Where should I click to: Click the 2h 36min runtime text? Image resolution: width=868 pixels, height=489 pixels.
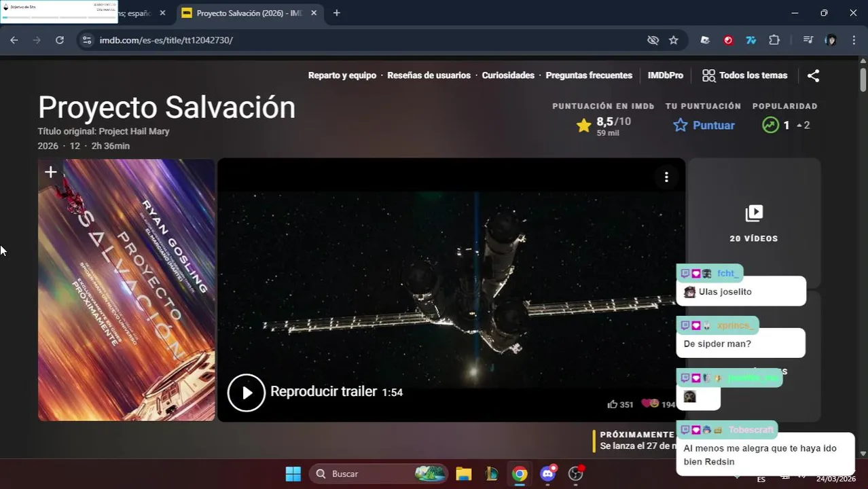(110, 146)
